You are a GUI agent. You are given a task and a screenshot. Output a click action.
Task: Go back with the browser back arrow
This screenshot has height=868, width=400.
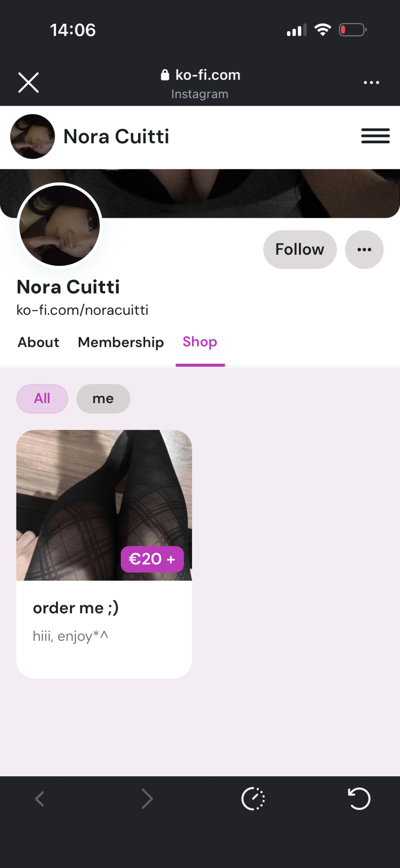pyautogui.click(x=39, y=799)
